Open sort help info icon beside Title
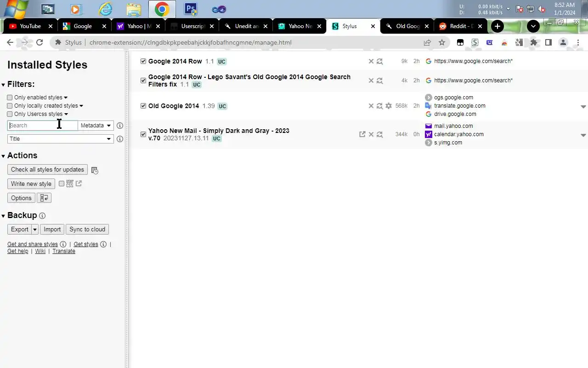 (120, 139)
